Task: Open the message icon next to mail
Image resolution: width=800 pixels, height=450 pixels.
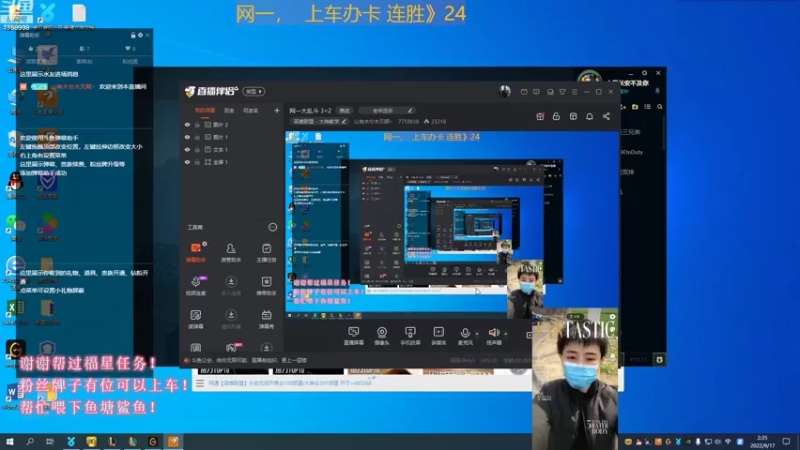Action: point(536,92)
